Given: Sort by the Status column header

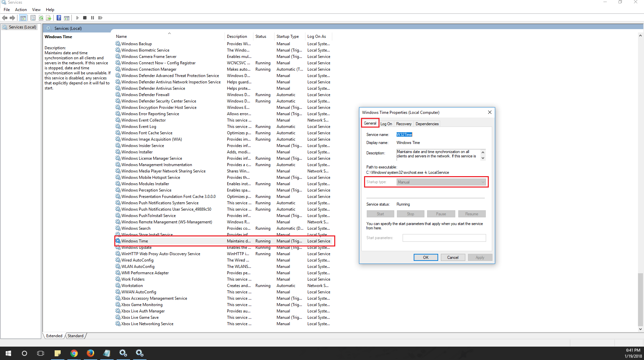Looking at the screenshot, I should click(x=264, y=37).
